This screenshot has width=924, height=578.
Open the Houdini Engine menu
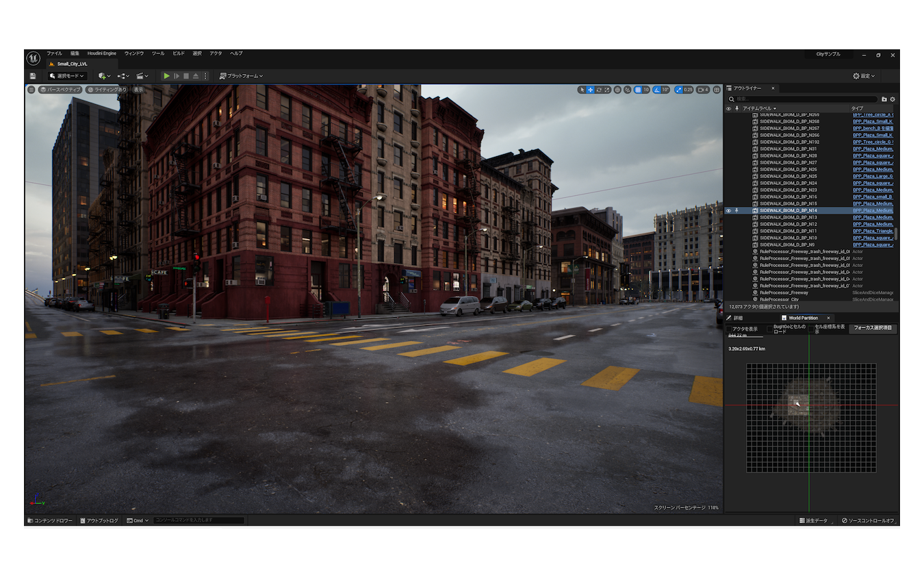tap(101, 53)
